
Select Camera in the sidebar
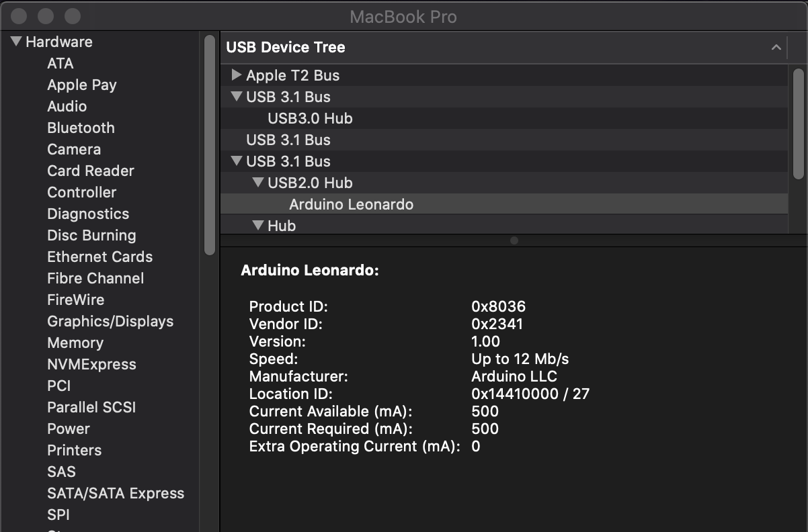74,149
